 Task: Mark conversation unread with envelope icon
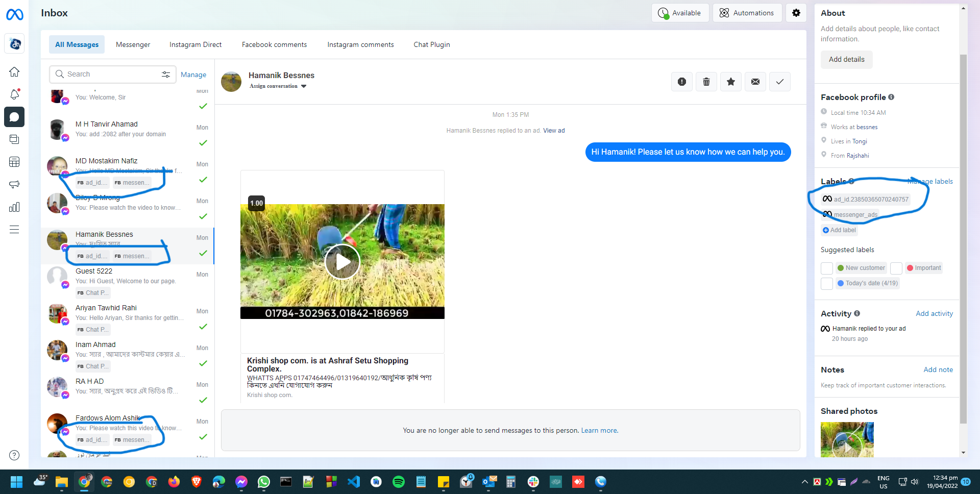point(755,82)
